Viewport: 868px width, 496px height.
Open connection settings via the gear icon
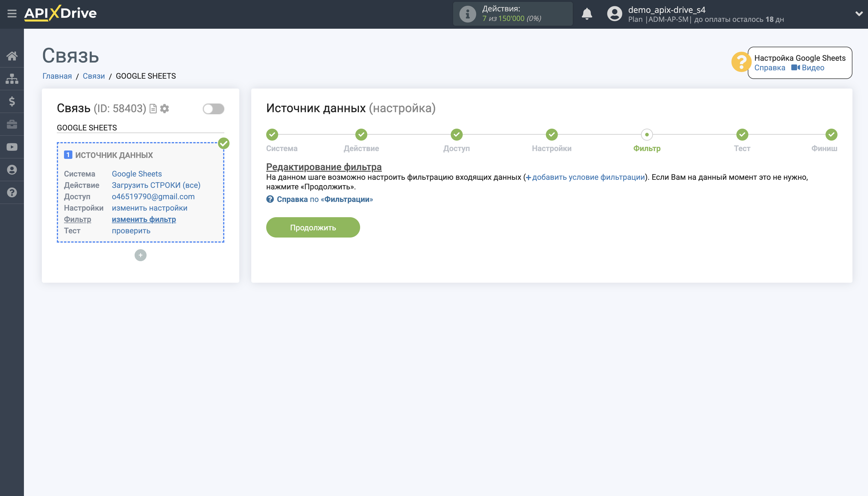[165, 109]
